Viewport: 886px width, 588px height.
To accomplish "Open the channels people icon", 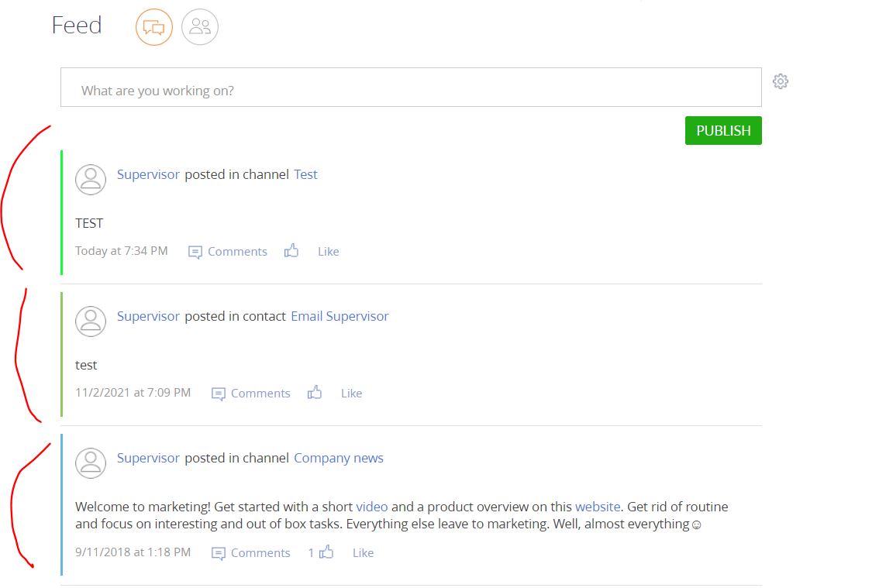I will (x=200, y=27).
